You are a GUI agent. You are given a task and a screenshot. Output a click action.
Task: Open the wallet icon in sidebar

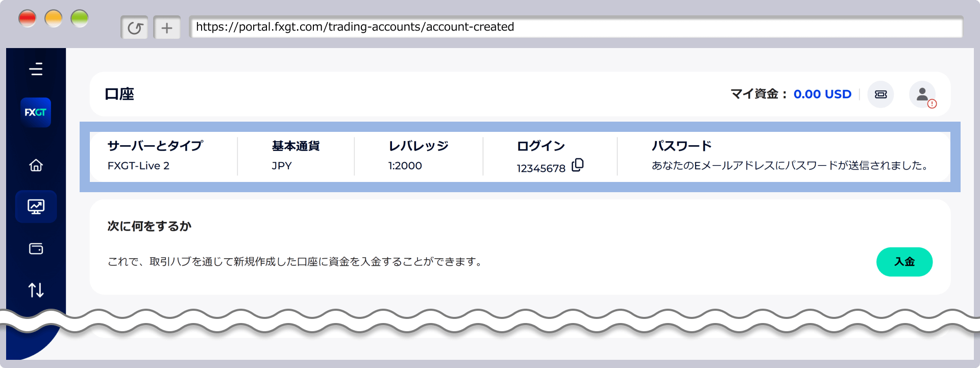coord(36,249)
